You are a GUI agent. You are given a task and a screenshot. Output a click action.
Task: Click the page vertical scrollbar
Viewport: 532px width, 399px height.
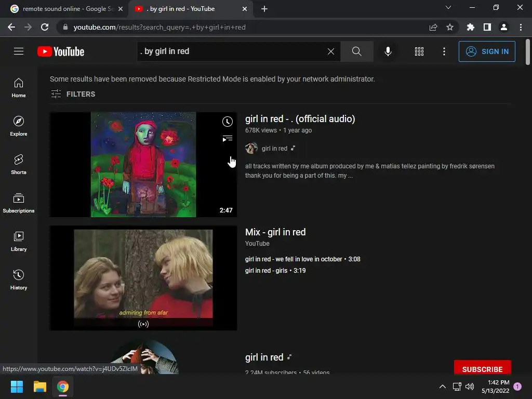[x=528, y=52]
